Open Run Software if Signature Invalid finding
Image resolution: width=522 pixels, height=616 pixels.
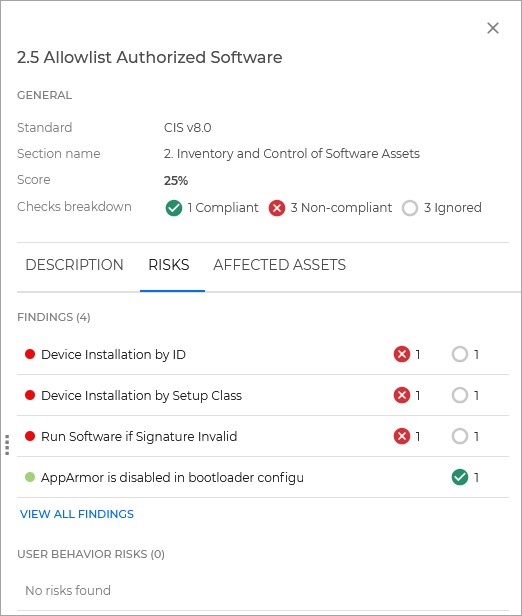[263, 436]
